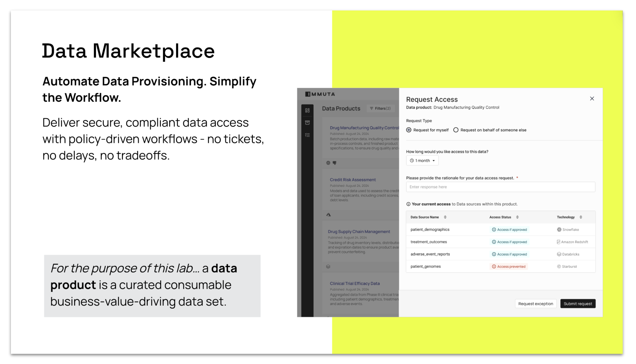636x364 pixels.
Task: Sort by Technology column
Action: click(x=581, y=217)
